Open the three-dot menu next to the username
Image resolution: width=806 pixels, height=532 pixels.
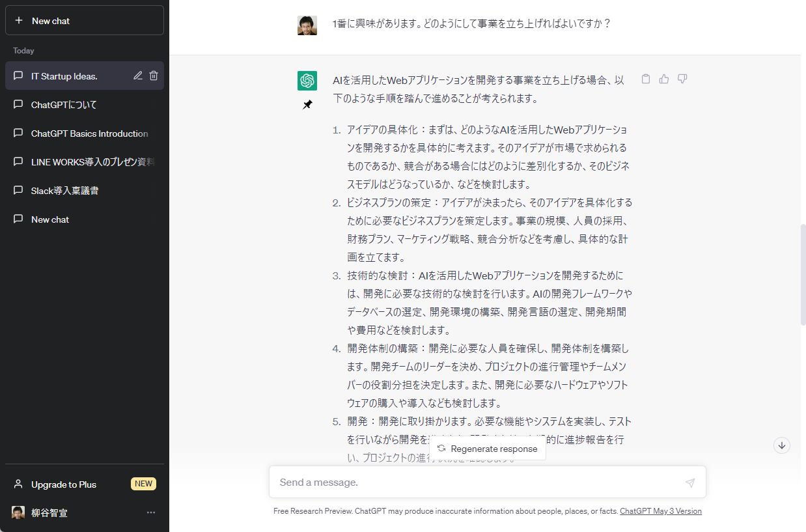pyautogui.click(x=151, y=512)
